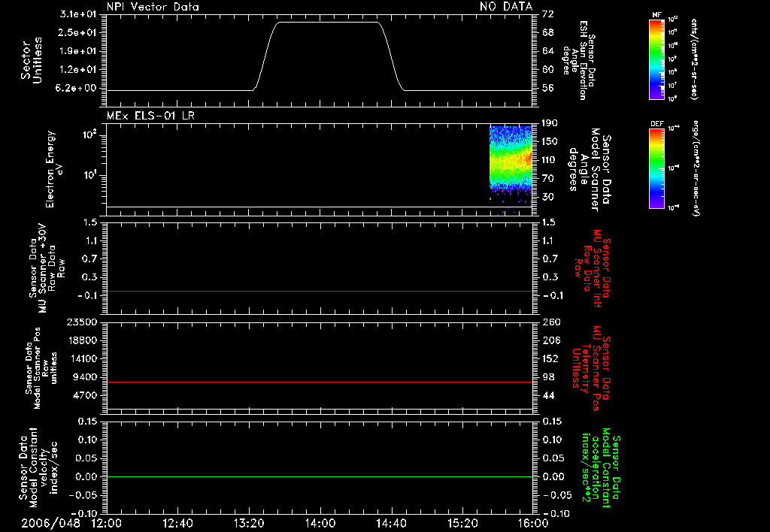Click the red 'MU Scanner Init Raw Data' title

(x=593, y=268)
